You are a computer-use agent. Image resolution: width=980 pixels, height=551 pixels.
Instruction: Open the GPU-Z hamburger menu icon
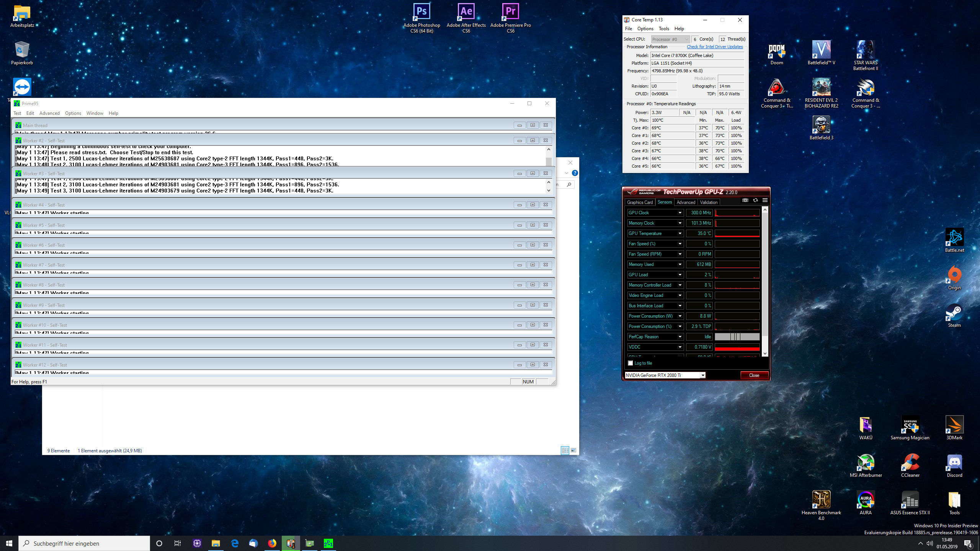(765, 200)
